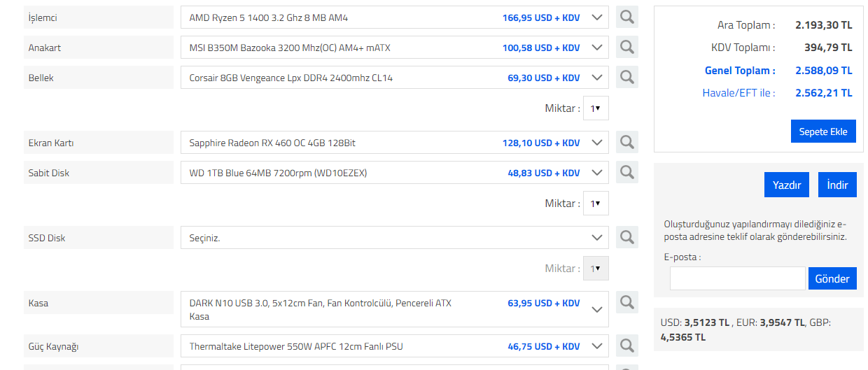Click the 46,75 USD + KDV price
Screen dimensions: 868x370
pos(544,346)
